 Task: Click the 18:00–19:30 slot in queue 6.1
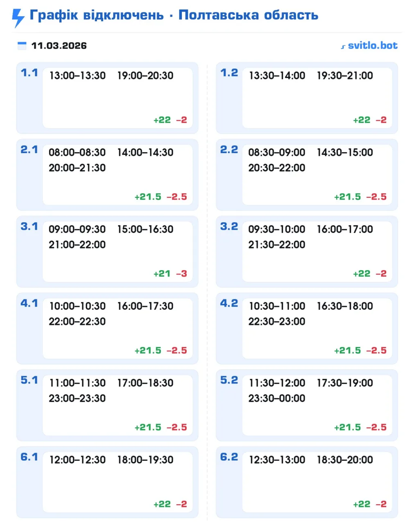145,460
